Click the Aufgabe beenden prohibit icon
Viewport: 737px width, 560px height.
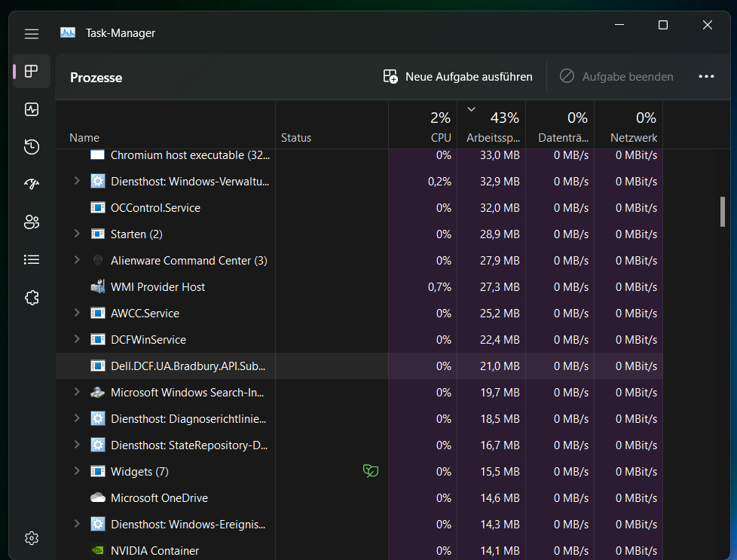[x=567, y=76]
